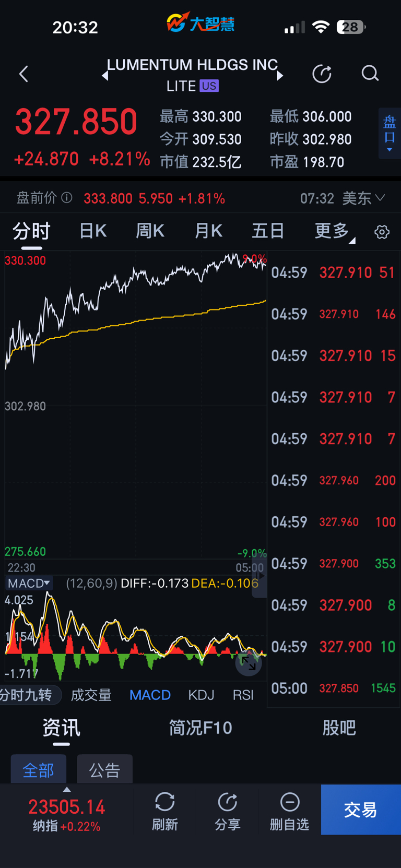Tap the info icon beside 盘前价
Image resolution: width=401 pixels, height=868 pixels.
pos(67,197)
